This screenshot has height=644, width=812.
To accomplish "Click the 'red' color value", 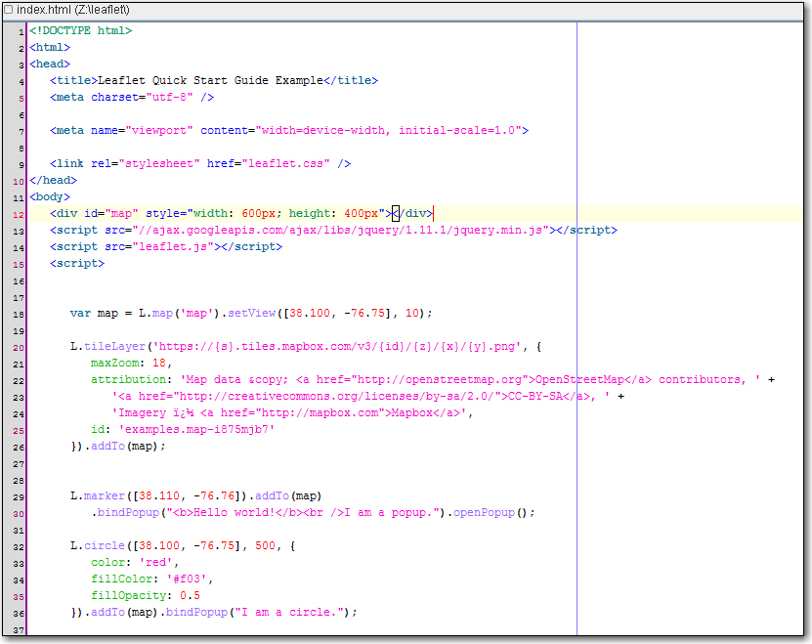I will pyautogui.click(x=158, y=563).
